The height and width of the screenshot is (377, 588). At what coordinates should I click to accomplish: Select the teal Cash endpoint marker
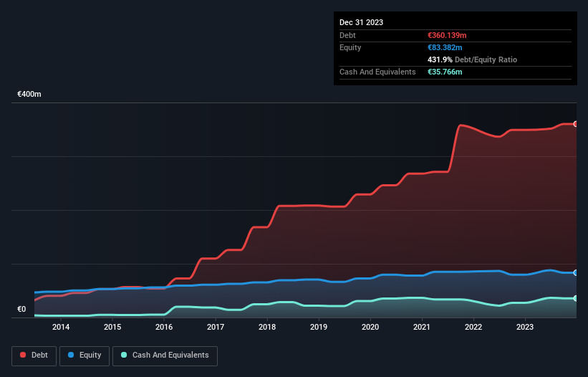coord(576,298)
